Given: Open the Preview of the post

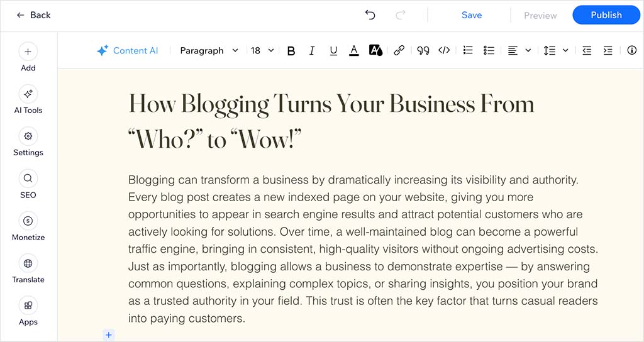Looking at the screenshot, I should pos(540,16).
